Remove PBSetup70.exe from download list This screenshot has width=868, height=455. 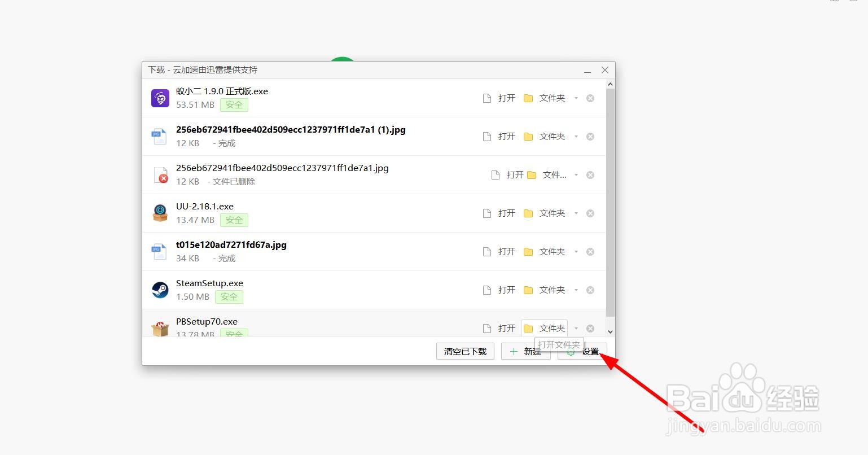[x=590, y=329]
